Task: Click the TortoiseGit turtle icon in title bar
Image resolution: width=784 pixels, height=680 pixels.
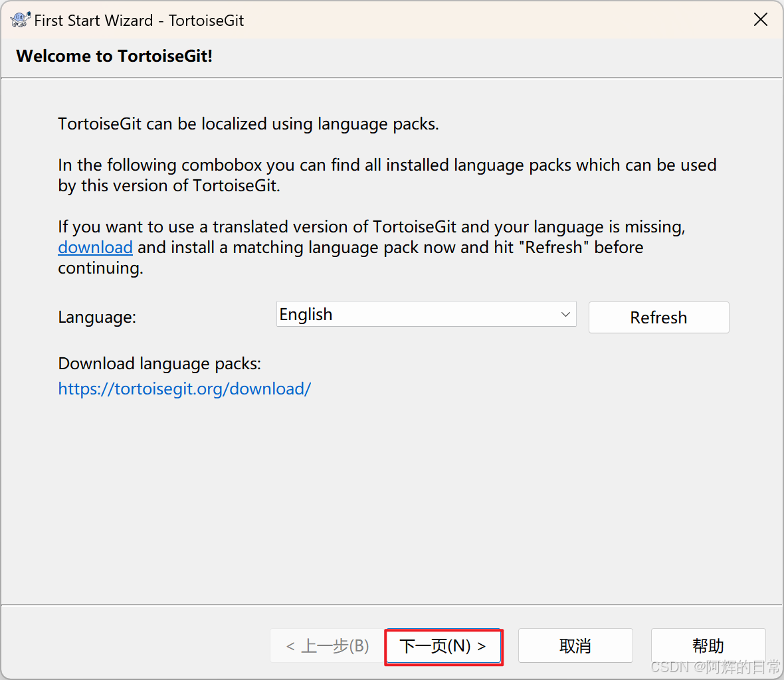Action: 21,20
